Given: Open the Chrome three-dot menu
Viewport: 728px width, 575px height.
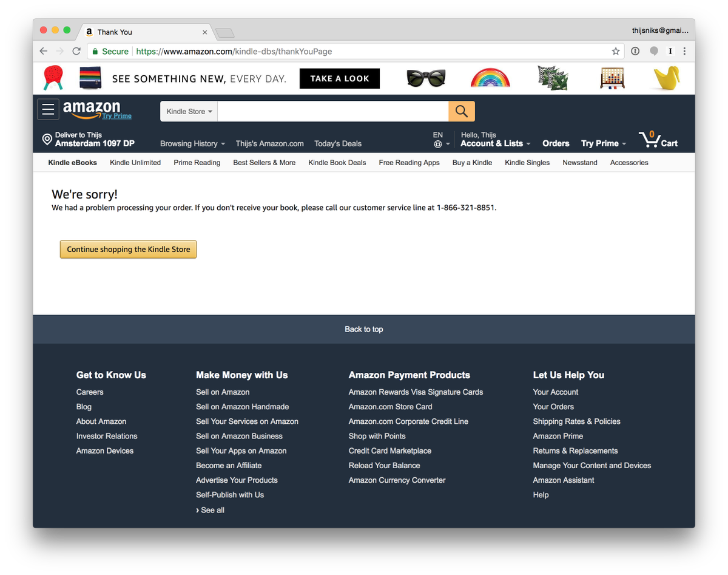Looking at the screenshot, I should tap(685, 51).
